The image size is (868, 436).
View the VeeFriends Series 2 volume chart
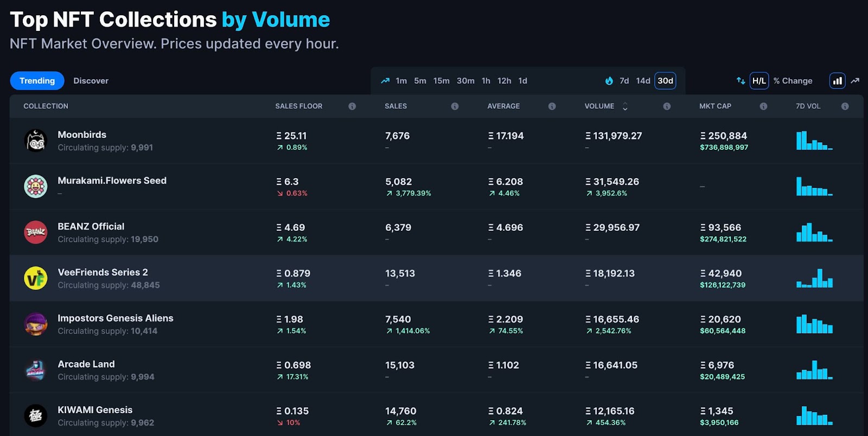pyautogui.click(x=814, y=278)
